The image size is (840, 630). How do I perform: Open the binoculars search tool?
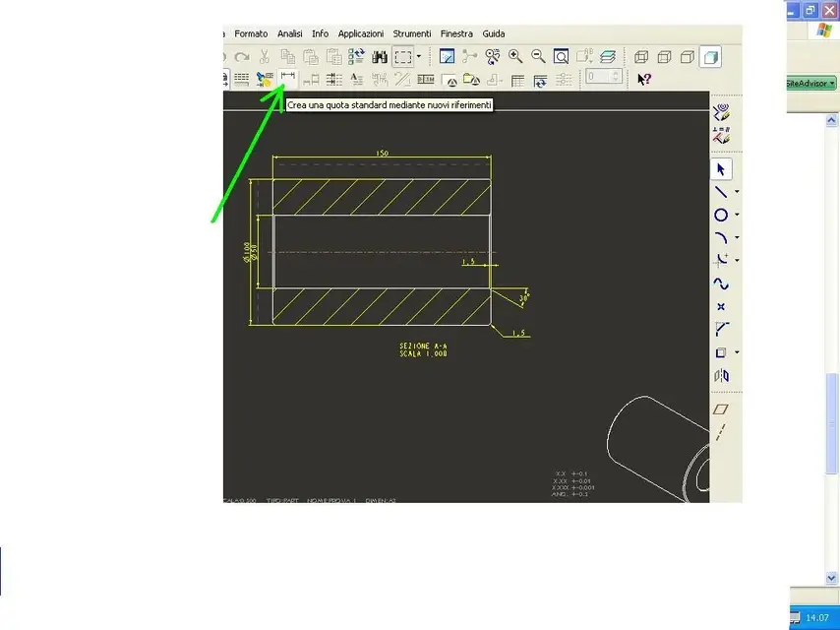(x=380, y=56)
